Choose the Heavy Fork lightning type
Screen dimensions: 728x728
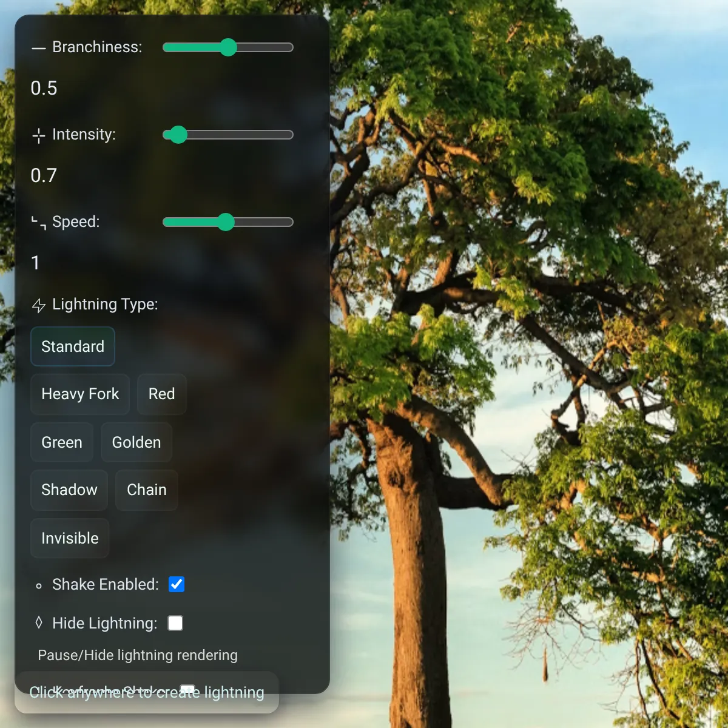(x=80, y=394)
